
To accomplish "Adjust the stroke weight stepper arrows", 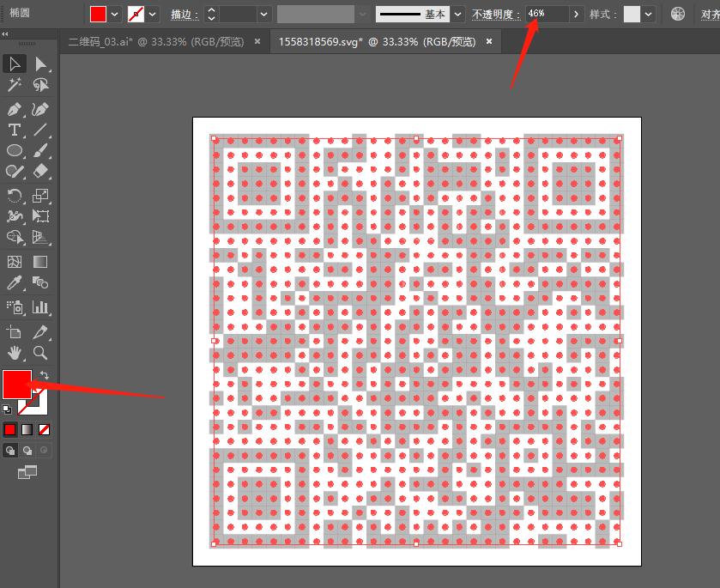I will (211, 15).
